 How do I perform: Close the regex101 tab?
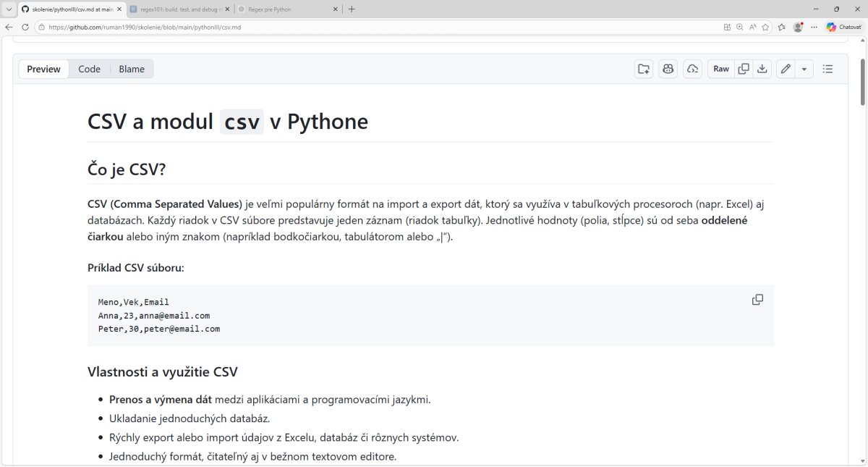click(x=226, y=9)
